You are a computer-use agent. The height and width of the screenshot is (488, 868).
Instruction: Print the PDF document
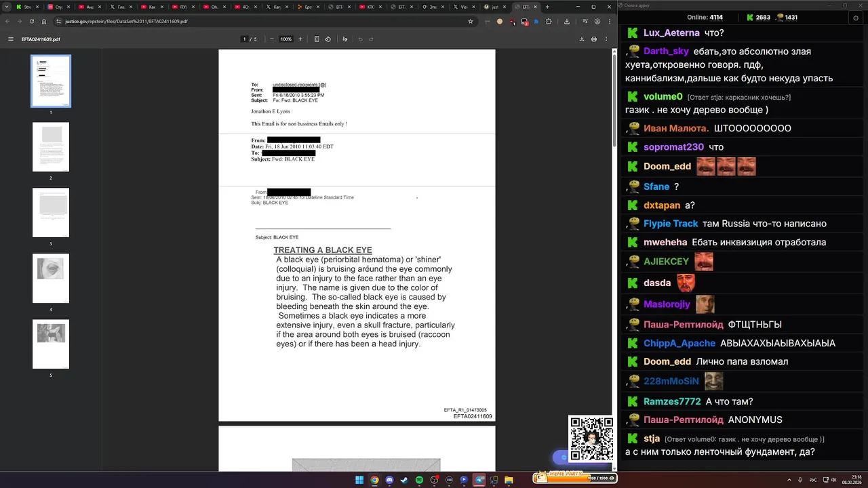(x=594, y=39)
